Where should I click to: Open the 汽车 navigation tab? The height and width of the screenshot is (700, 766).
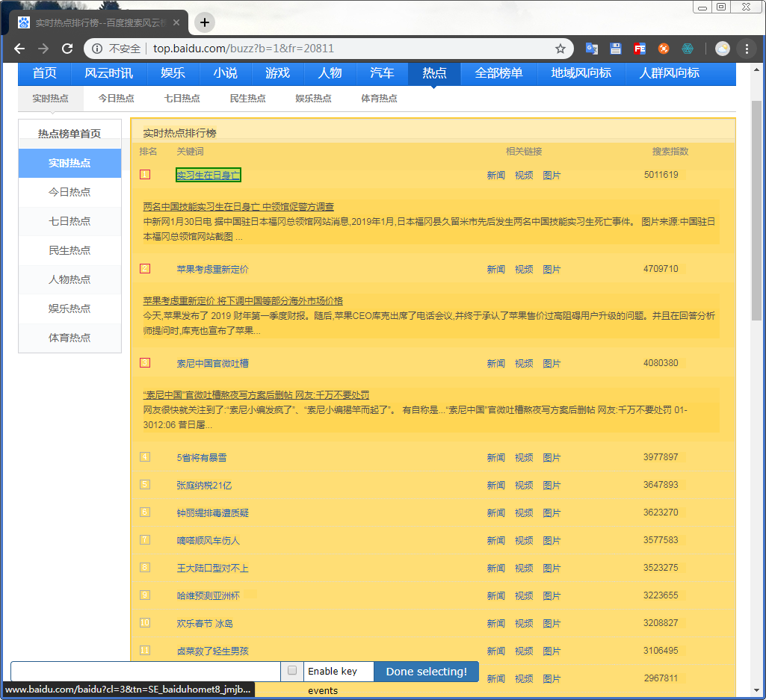(382, 73)
